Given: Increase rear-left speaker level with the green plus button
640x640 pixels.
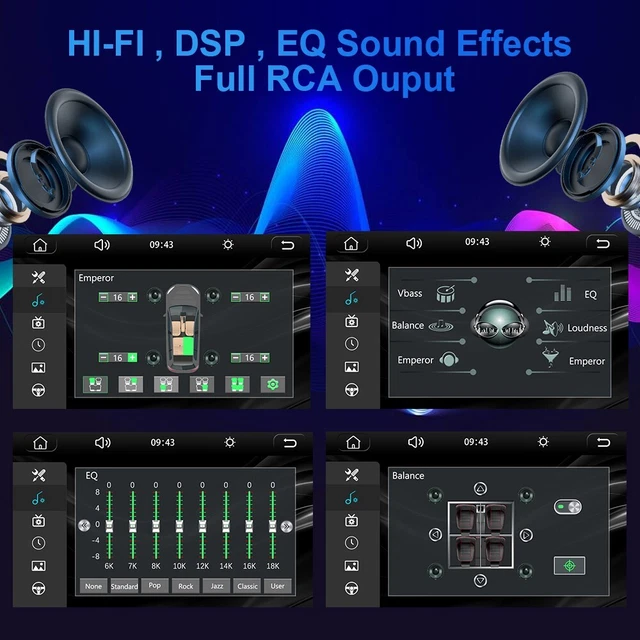Looking at the screenshot, I should 132,358.
